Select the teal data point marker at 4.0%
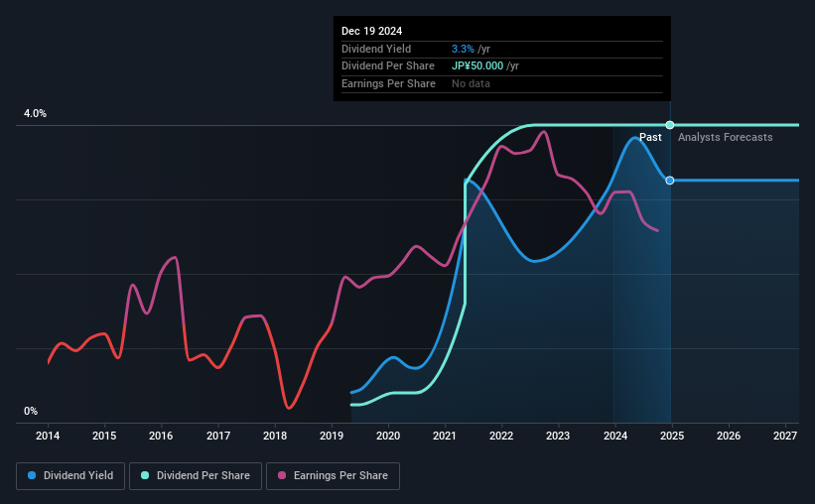815x504 pixels. tap(670, 125)
